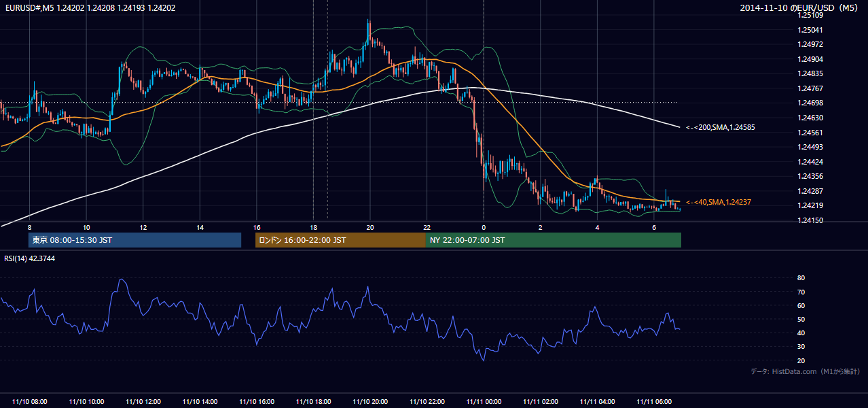The height and width of the screenshot is (408, 868).
Task: Click price axis value 1.24835
Action: pyautogui.click(x=810, y=73)
